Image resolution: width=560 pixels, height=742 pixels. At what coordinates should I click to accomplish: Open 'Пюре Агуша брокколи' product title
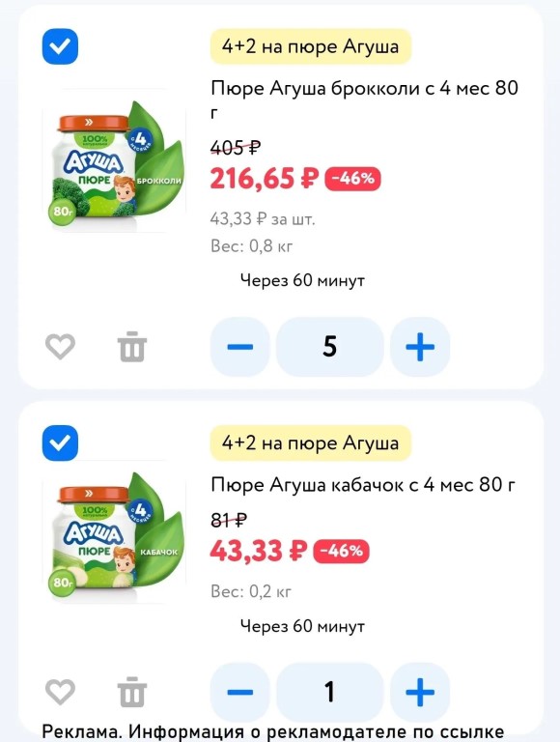(365, 100)
